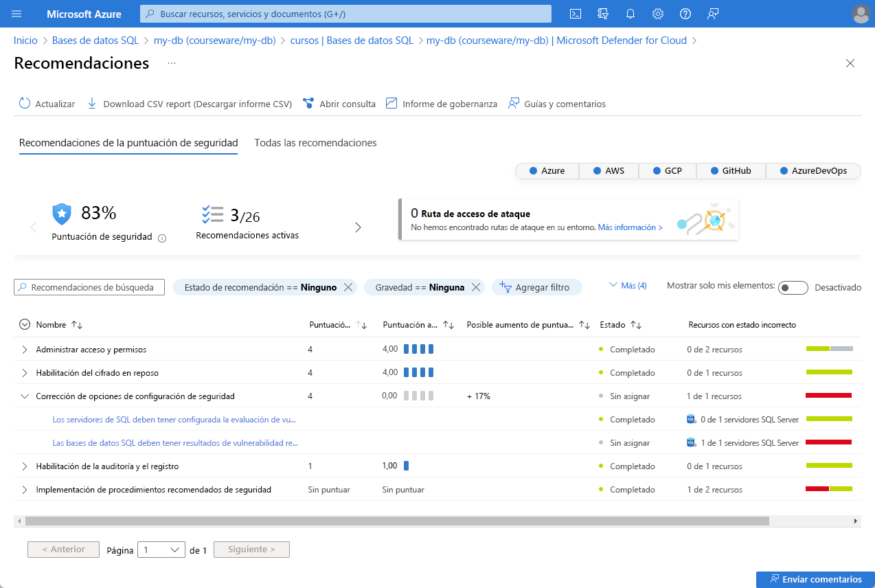Switch to Todas las recomendaciones tab
Screen dimensions: 875x588
coord(315,143)
